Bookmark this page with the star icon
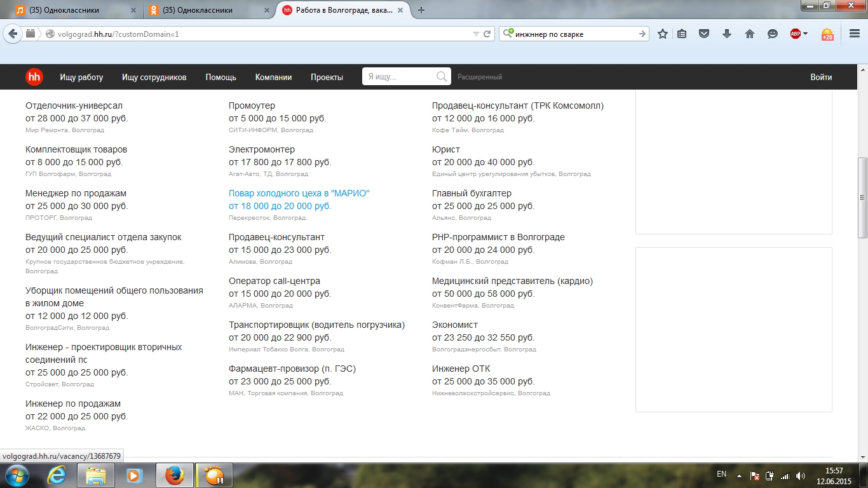868x488 pixels. (663, 34)
